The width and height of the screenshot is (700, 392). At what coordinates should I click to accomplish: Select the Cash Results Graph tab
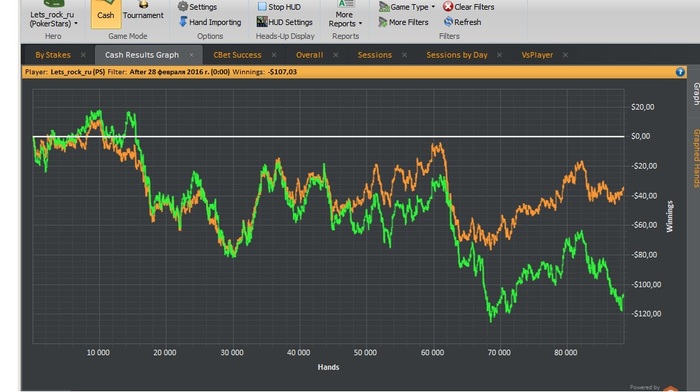pos(142,55)
